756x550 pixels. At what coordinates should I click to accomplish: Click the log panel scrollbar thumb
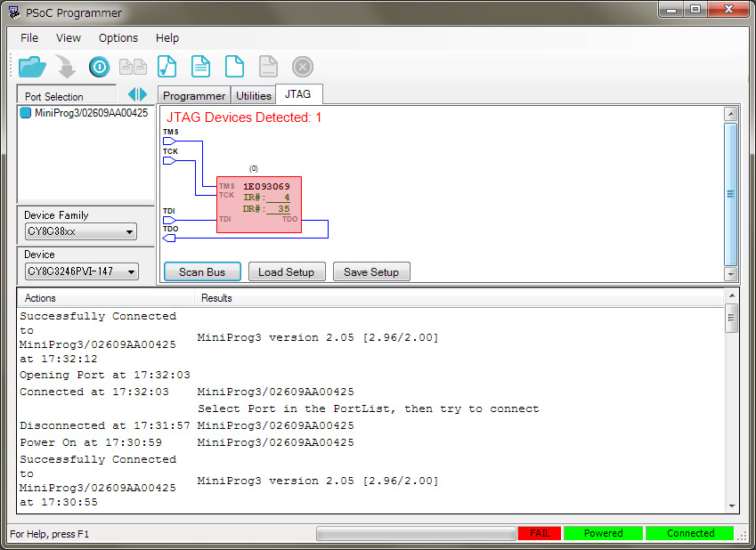(731, 318)
